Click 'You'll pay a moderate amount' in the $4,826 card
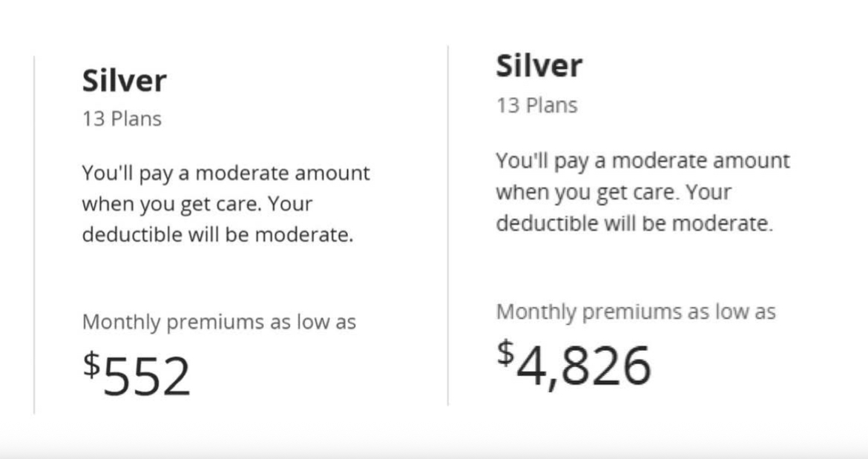 coord(642,161)
